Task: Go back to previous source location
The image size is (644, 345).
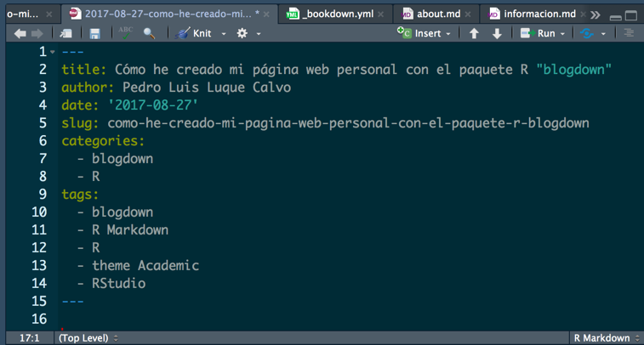Action: pos(20,34)
